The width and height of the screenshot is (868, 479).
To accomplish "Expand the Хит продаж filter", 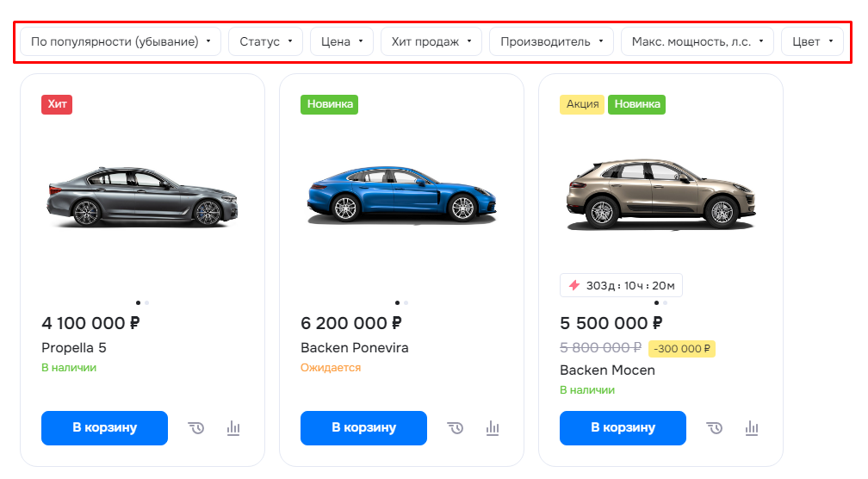I will [431, 41].
